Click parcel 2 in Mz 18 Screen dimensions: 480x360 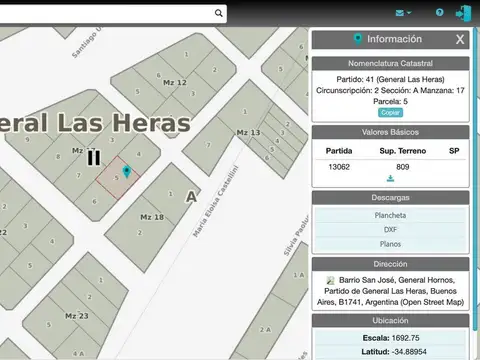(140, 232)
